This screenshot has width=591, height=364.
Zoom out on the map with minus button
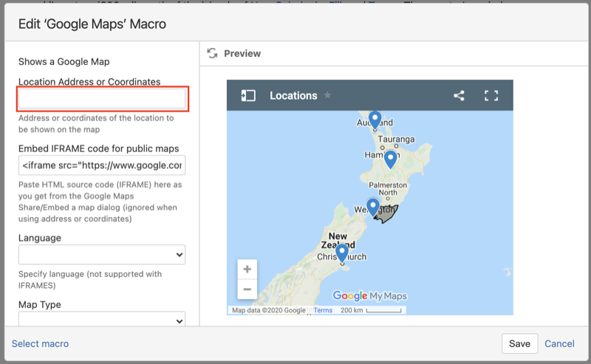point(247,289)
